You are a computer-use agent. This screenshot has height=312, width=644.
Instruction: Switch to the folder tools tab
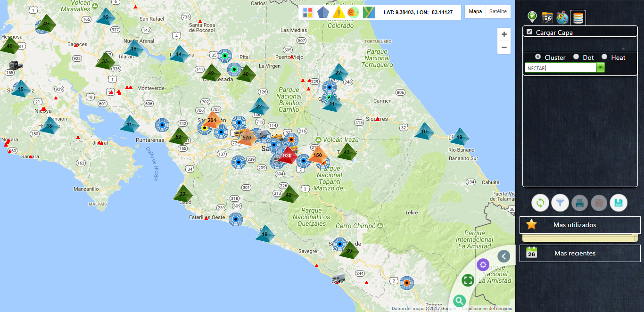(547, 18)
